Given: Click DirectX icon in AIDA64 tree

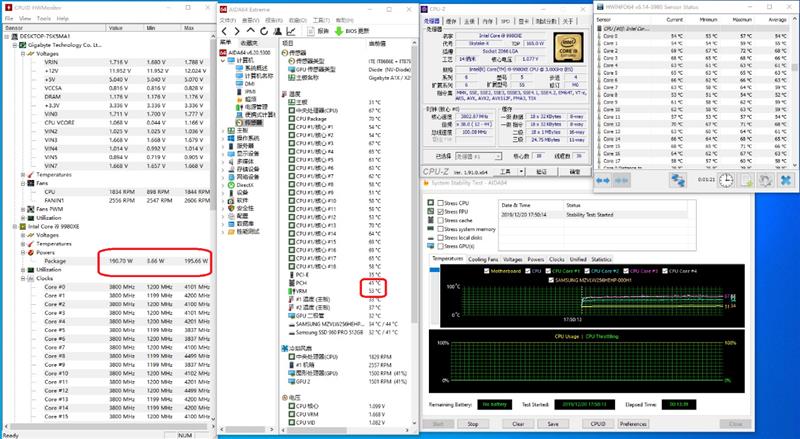Looking at the screenshot, I should tap(232, 185).
